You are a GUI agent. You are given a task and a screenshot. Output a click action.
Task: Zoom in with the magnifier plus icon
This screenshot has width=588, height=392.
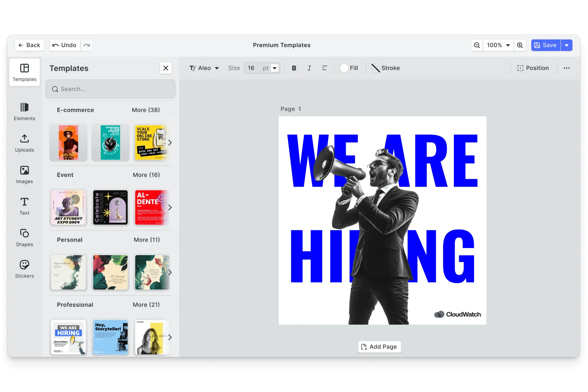click(x=520, y=45)
